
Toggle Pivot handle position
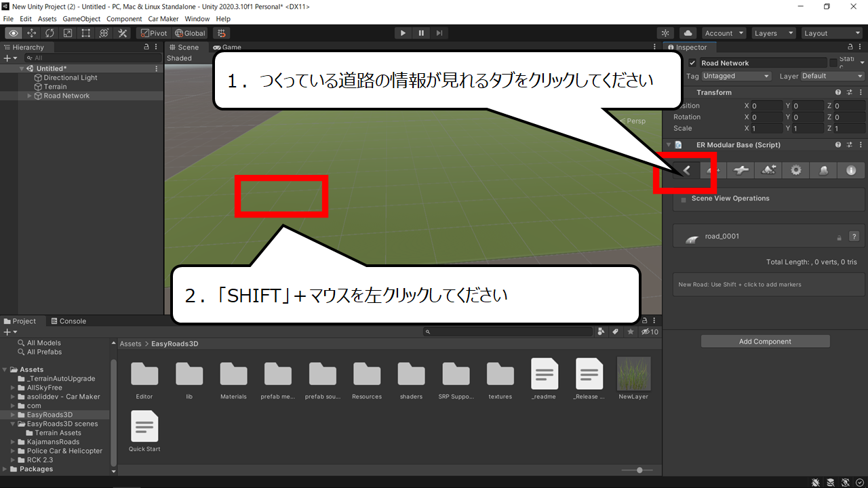click(x=154, y=33)
